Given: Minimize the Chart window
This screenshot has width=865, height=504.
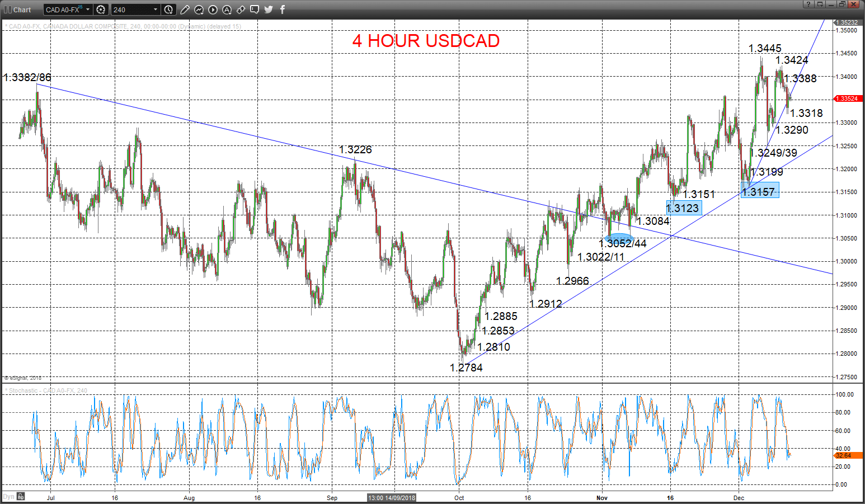Looking at the screenshot, I should pos(831,4).
